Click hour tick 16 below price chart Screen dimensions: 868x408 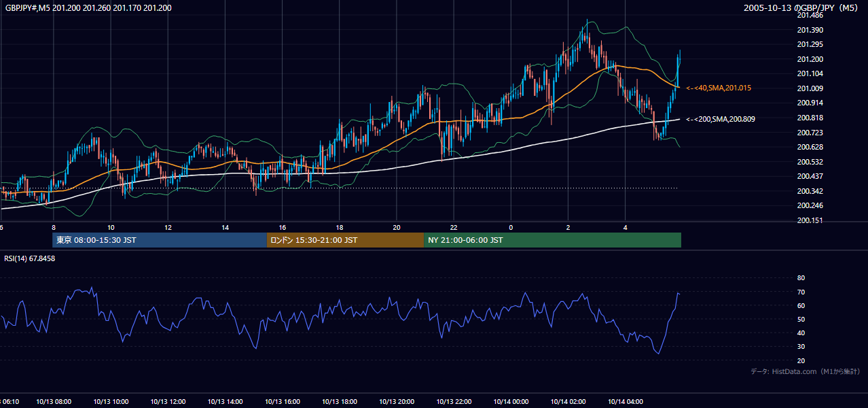[282, 227]
